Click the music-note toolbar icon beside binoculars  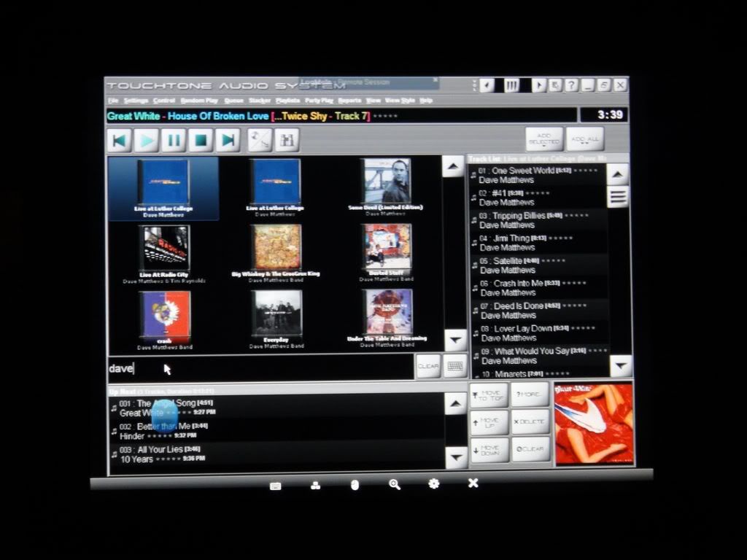pyautogui.click(x=260, y=140)
